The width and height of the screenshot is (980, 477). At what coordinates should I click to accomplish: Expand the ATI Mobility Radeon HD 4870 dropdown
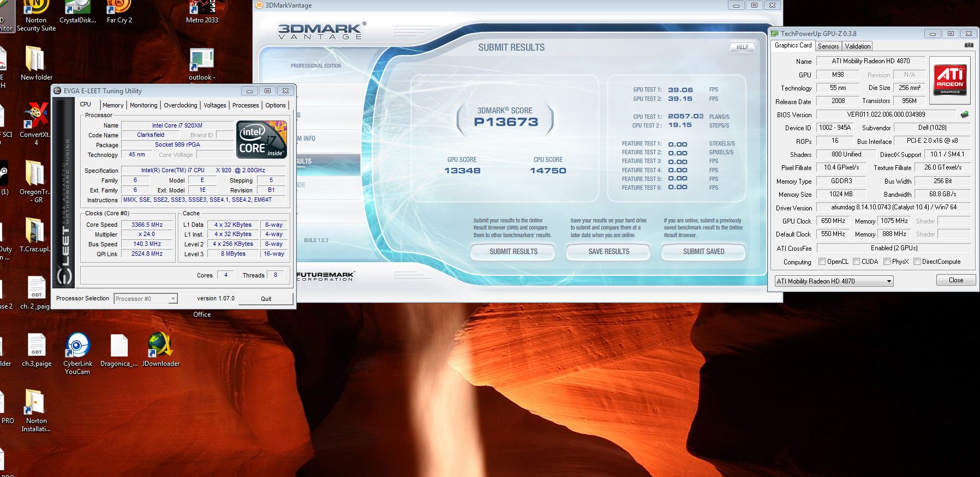point(834,281)
